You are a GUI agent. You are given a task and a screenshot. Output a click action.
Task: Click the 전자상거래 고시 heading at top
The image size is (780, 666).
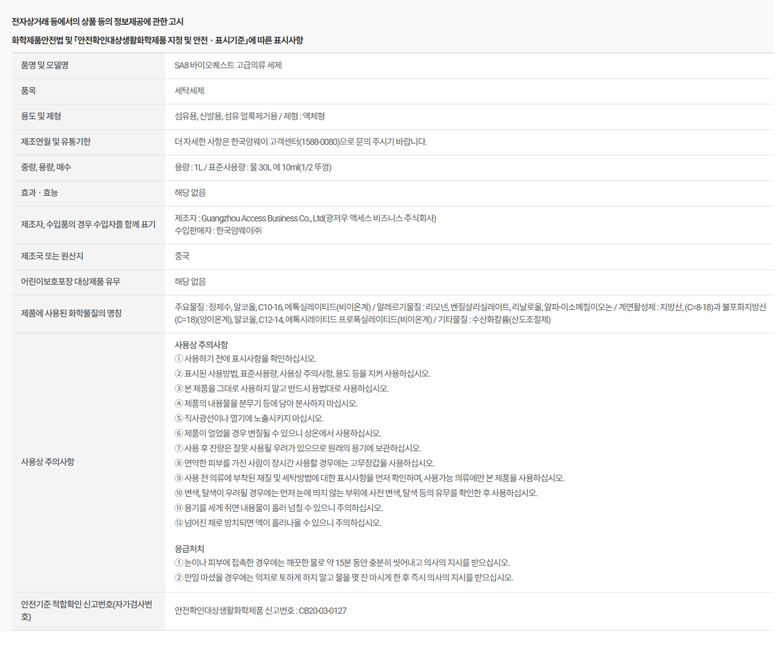point(97,21)
